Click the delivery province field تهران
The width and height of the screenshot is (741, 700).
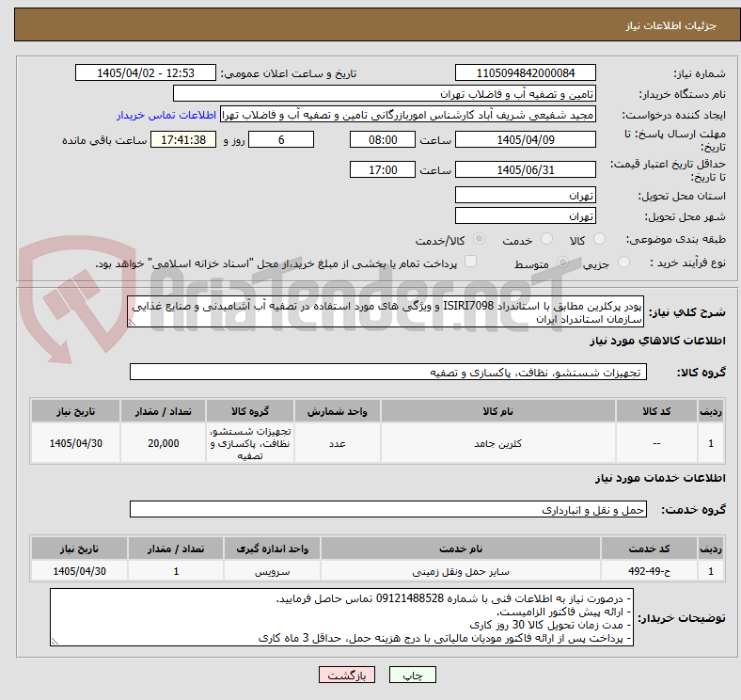point(526,195)
